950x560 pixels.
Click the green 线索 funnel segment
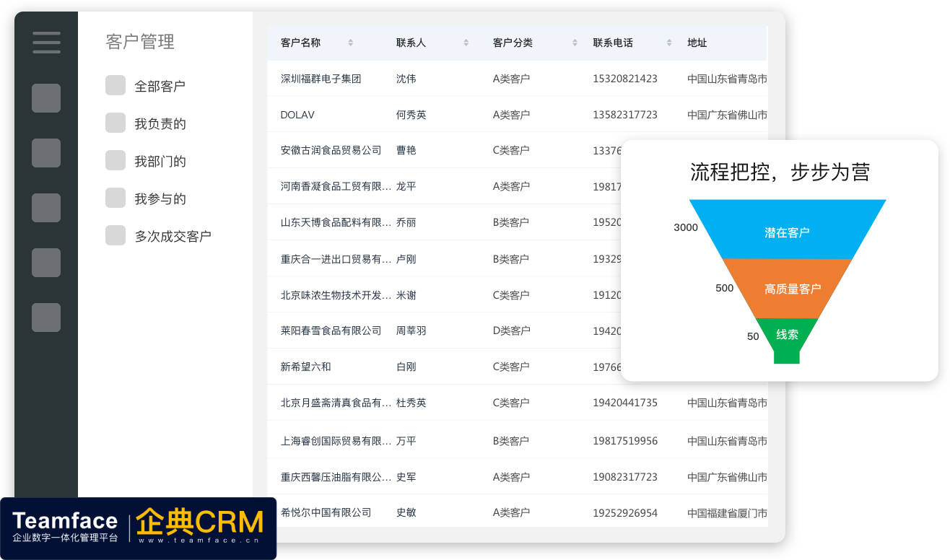point(787,335)
